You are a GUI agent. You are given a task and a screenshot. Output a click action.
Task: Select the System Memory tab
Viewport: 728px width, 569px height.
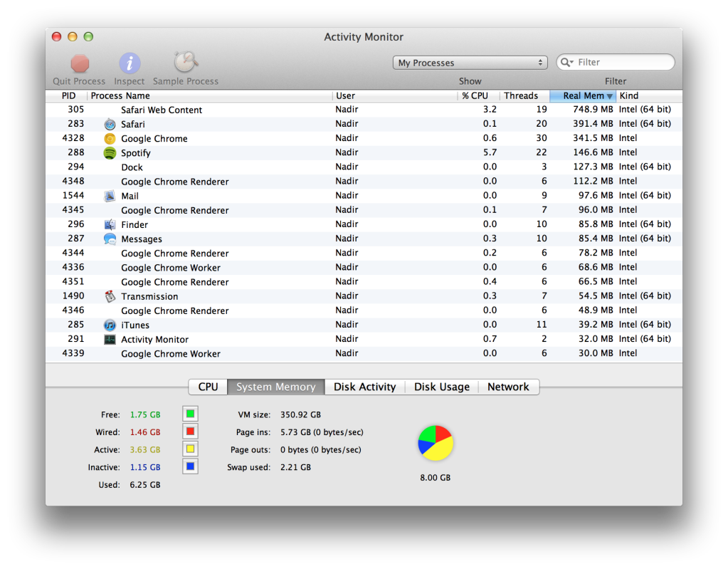coord(276,387)
